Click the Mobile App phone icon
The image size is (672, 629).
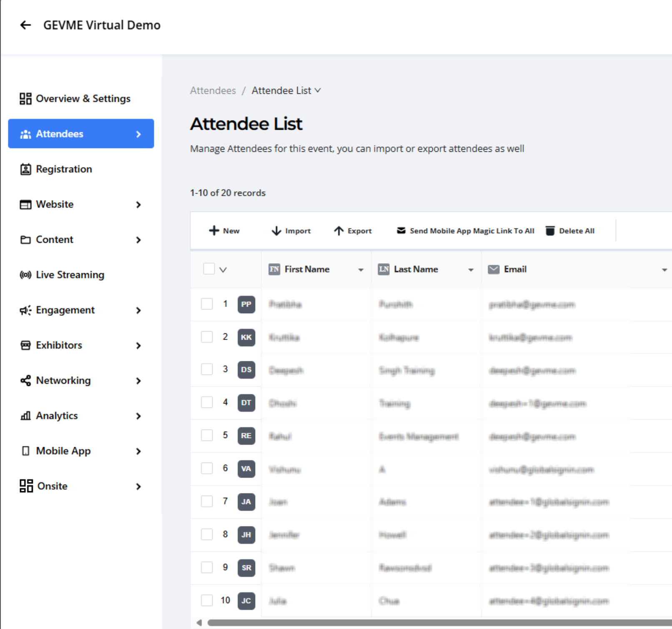click(25, 451)
